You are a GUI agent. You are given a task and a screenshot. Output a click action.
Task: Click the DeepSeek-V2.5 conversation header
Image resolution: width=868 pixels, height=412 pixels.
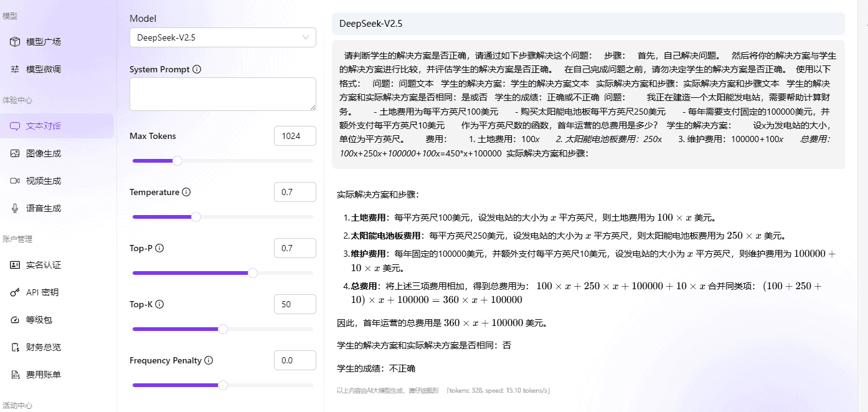tap(370, 23)
